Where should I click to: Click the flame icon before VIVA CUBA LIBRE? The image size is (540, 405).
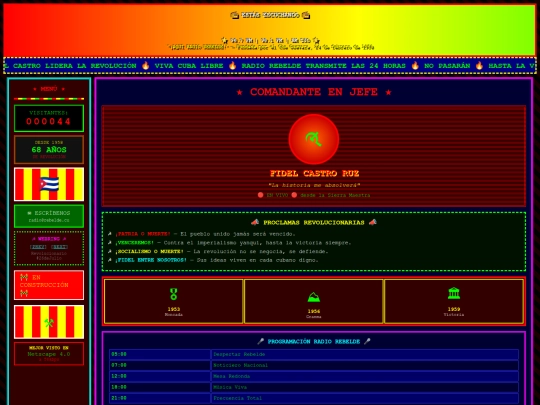point(145,65)
